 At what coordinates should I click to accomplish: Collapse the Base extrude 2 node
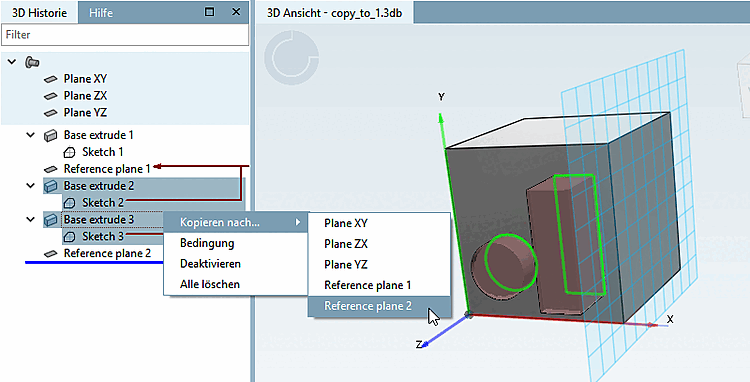pyautogui.click(x=31, y=186)
